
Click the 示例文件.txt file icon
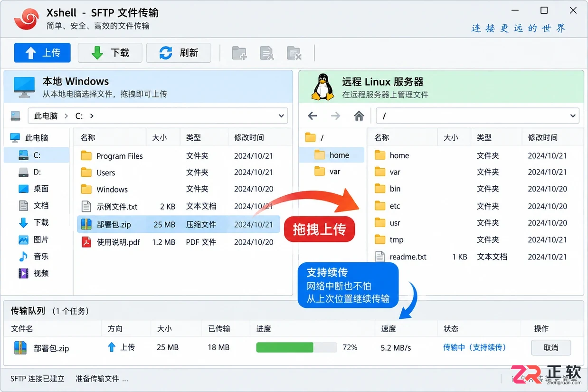click(86, 206)
